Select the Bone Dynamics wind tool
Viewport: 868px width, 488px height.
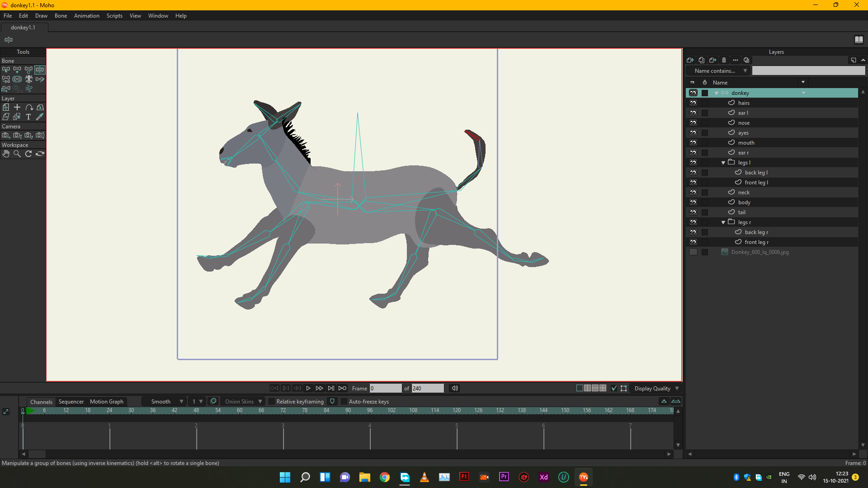[x=28, y=89]
